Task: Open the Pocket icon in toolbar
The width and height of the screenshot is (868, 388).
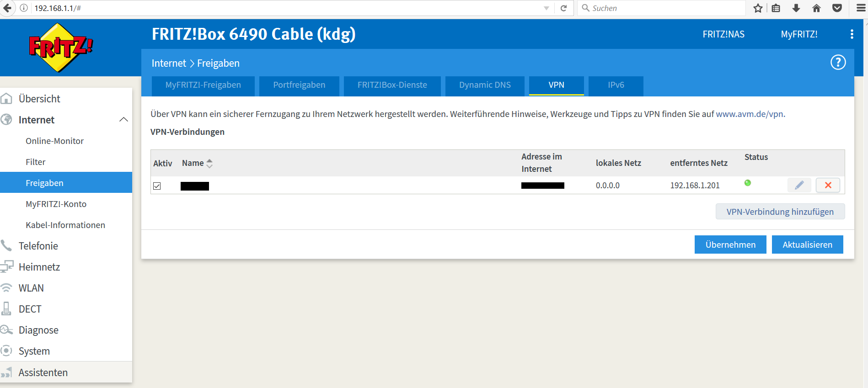Action: tap(837, 8)
